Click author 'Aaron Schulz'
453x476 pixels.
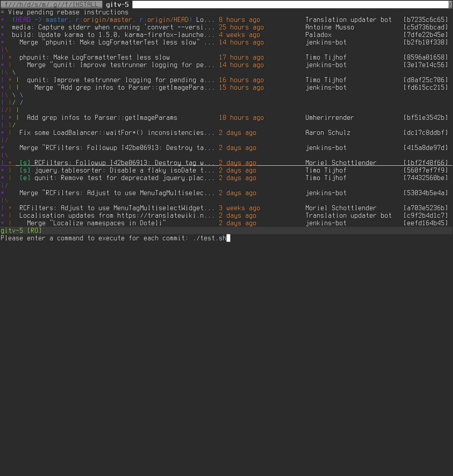coord(328,133)
